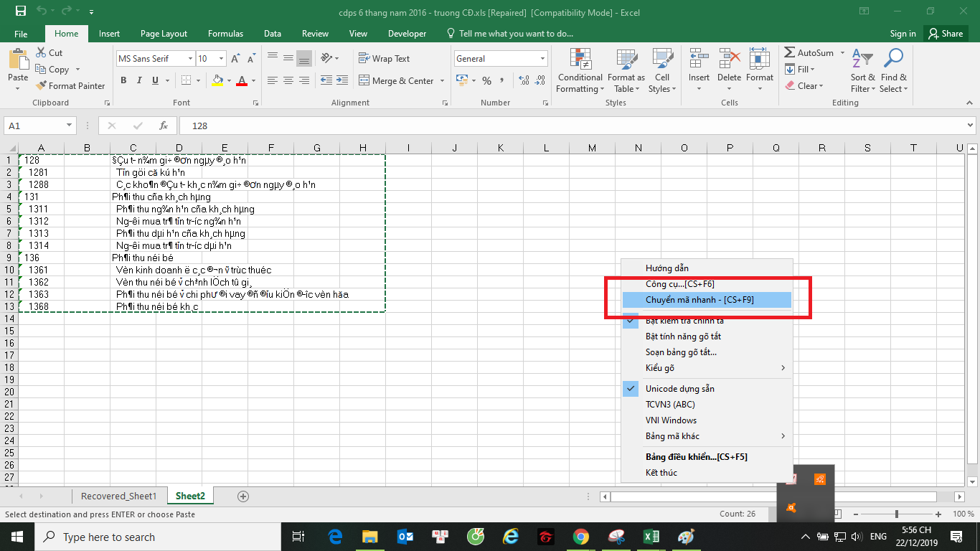Toggle bold formatting
980x551 pixels.
pyautogui.click(x=123, y=80)
